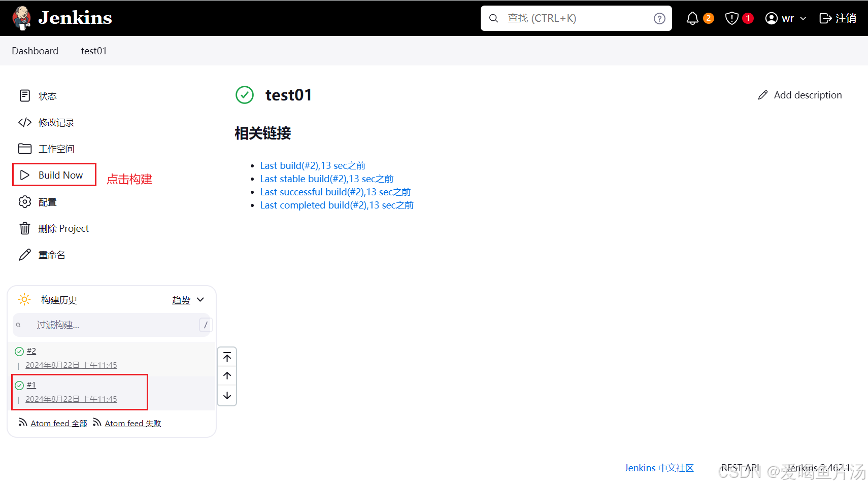Click 注销 logout text
Screen dimensions: 868x487
[846, 18]
